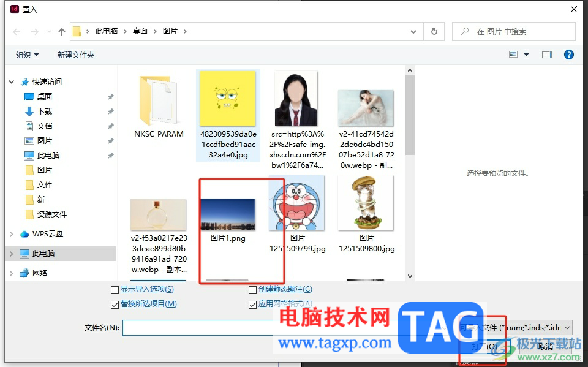
Task: Enable 创建静态题注 checkbox
Action: 253,290
